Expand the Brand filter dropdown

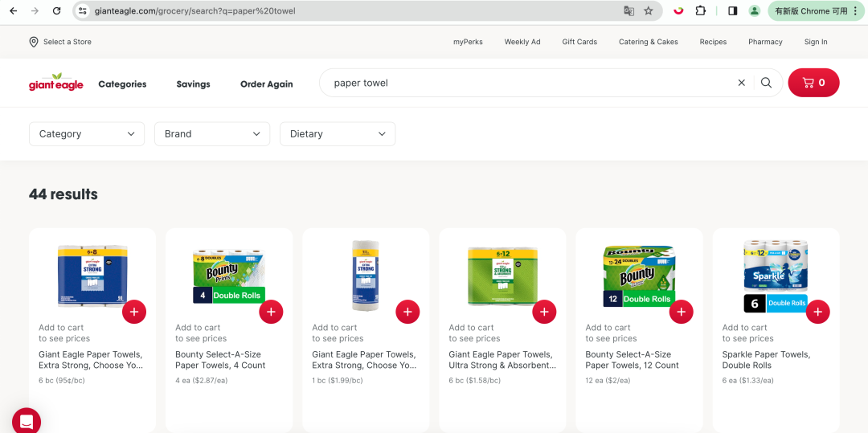coord(212,134)
